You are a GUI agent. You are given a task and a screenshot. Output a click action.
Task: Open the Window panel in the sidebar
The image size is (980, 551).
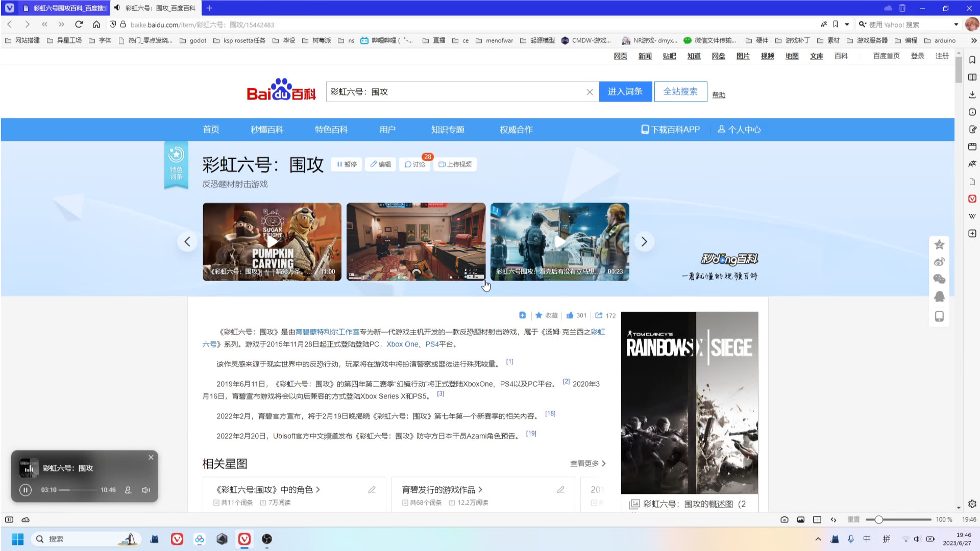click(x=972, y=146)
